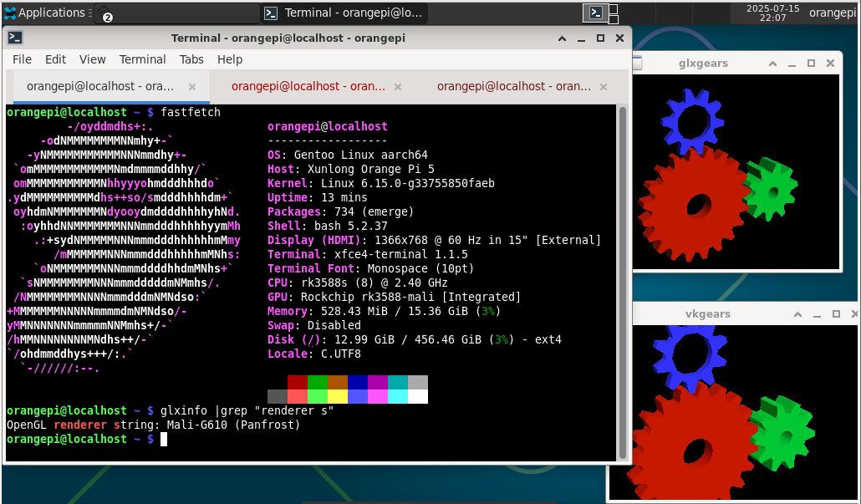Click the "Terminal Font: Monospace (10pt)" line

click(370, 269)
